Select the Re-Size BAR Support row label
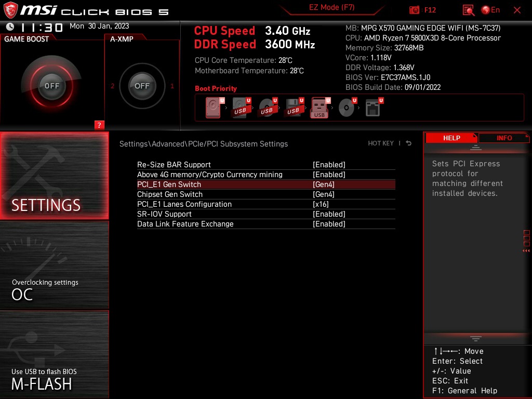The image size is (532, 399). tap(174, 165)
